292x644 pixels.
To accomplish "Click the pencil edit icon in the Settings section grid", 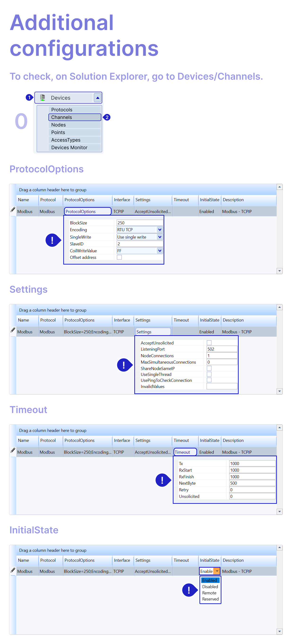I will [x=13, y=330].
